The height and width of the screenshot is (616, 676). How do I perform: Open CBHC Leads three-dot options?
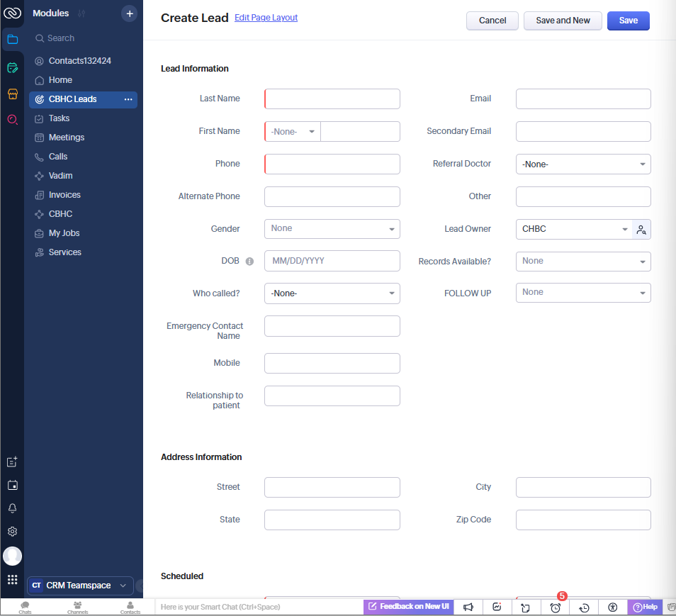point(128,99)
